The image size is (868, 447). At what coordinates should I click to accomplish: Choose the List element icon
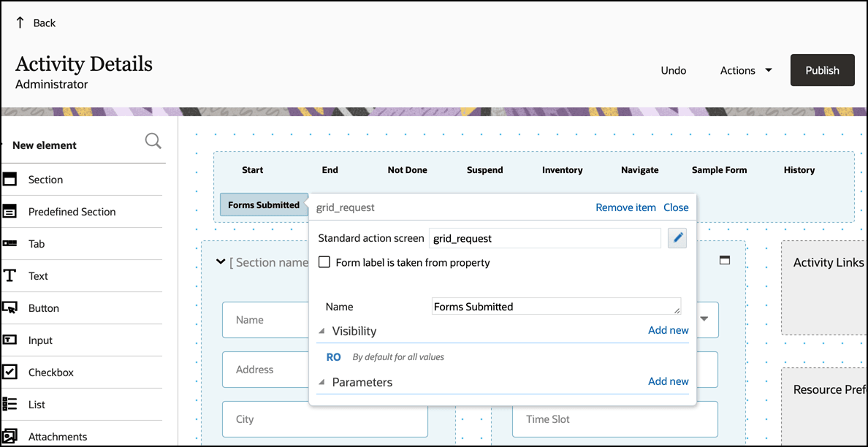pos(9,405)
